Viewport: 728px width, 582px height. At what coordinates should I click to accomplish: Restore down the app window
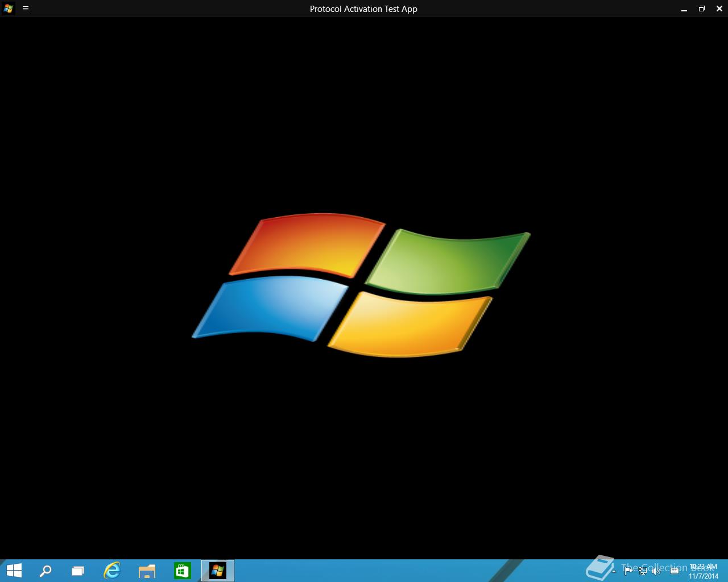coord(702,9)
